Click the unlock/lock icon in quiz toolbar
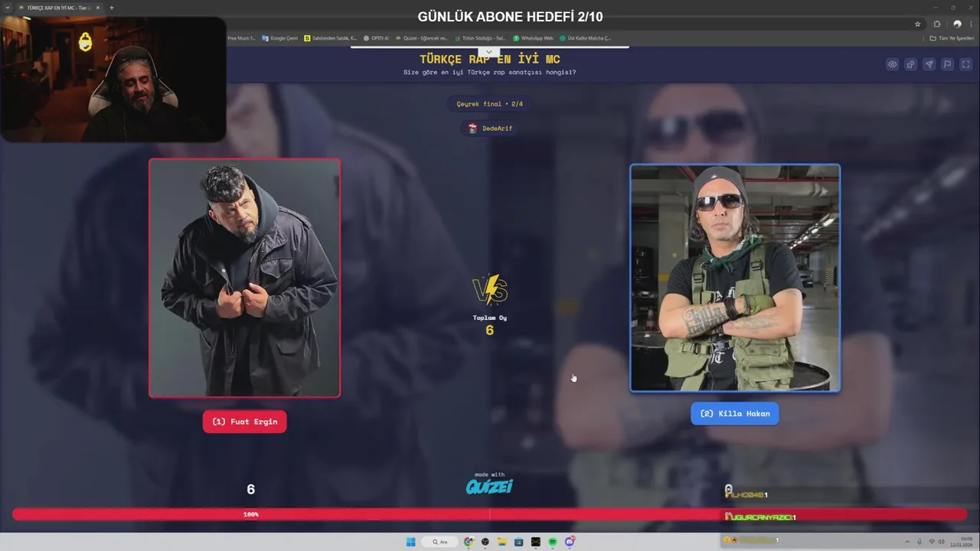 pos(910,64)
